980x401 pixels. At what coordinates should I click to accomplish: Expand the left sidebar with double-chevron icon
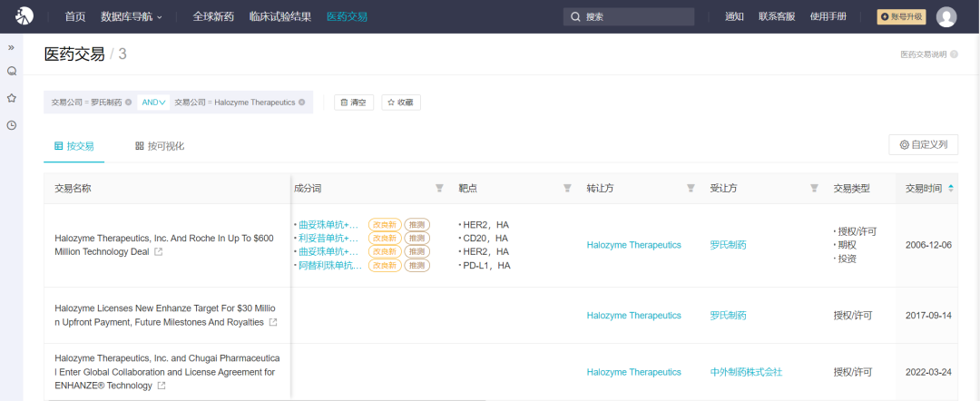tap(11, 47)
